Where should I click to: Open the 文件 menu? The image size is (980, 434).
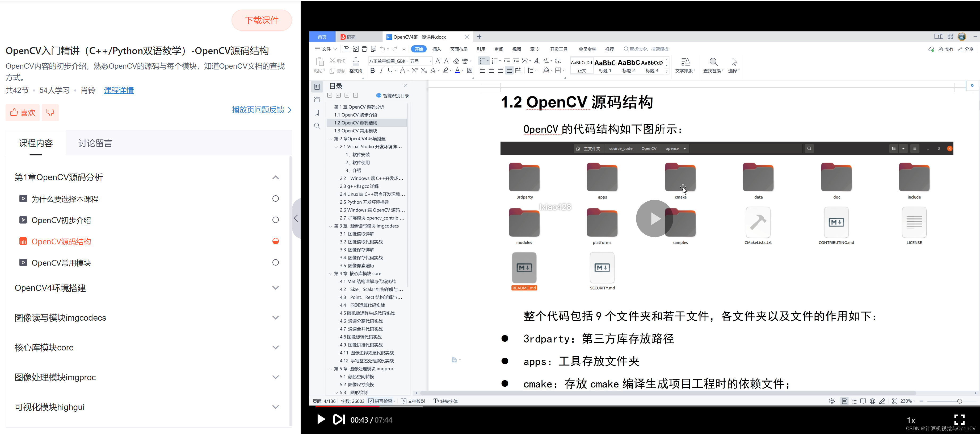pos(326,49)
